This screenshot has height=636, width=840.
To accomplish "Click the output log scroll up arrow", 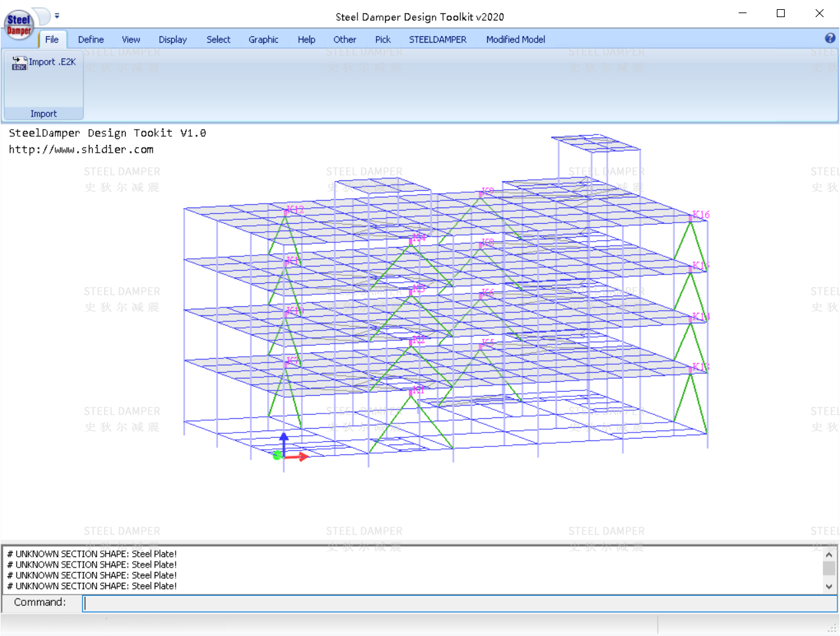I will [829, 554].
